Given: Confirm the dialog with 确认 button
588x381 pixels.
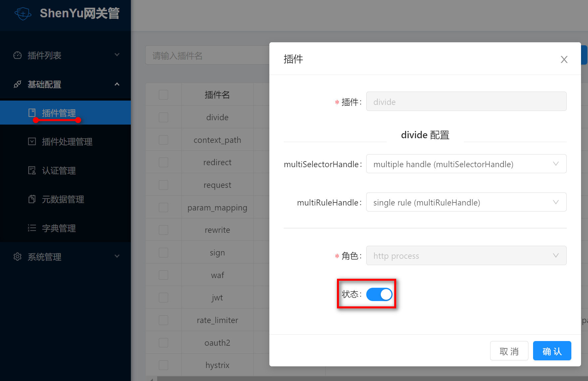Looking at the screenshot, I should click(552, 351).
